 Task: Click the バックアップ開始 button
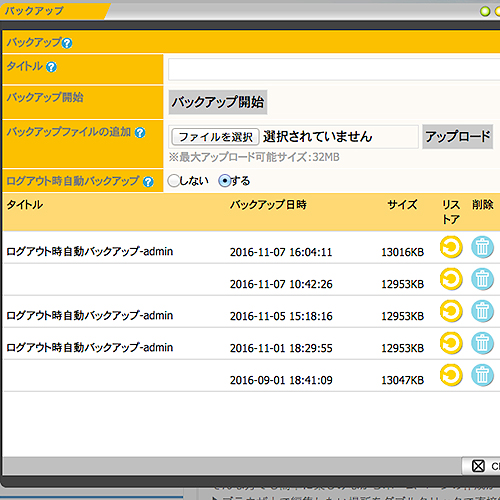coord(218,102)
